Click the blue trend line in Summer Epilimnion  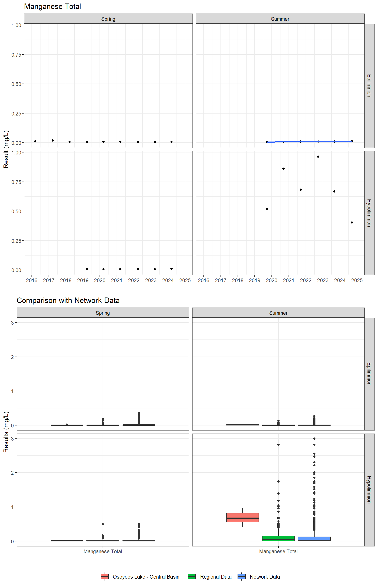[309, 142]
